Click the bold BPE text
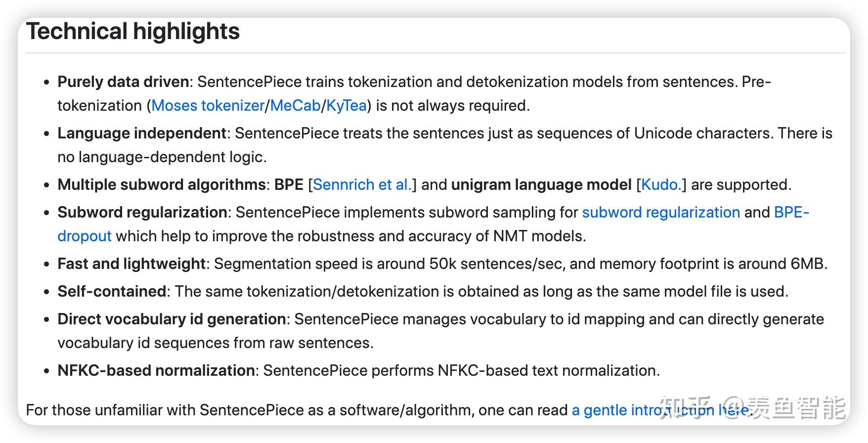Screen dimensions: 868x443 pyautogui.click(x=289, y=185)
